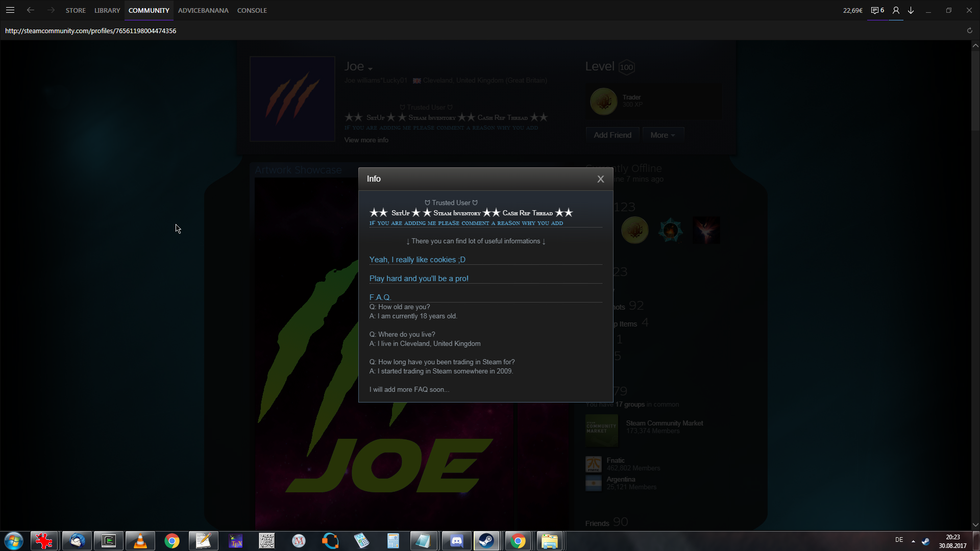Screen dimensions: 980x551
Task: Open the chat notifications icon
Action: [x=877, y=10]
